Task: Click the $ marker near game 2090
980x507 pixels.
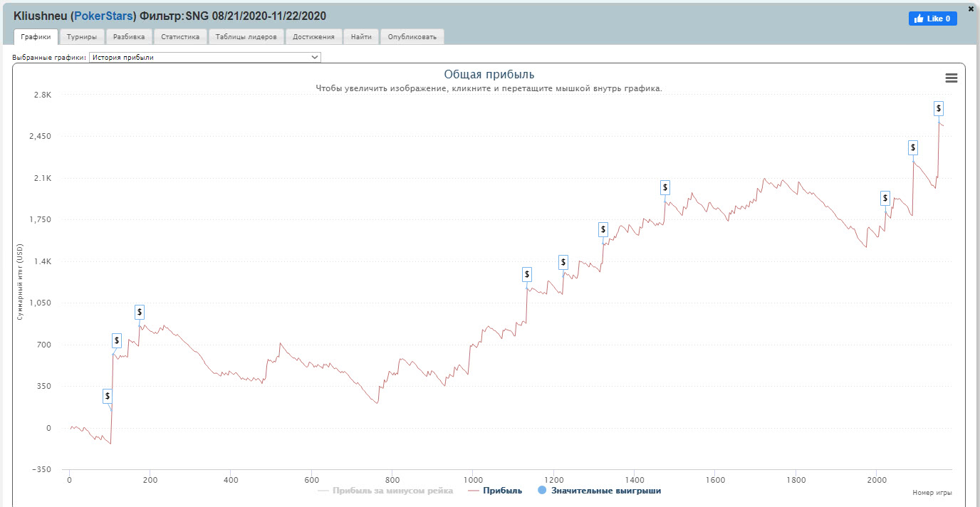Action: 912,147
